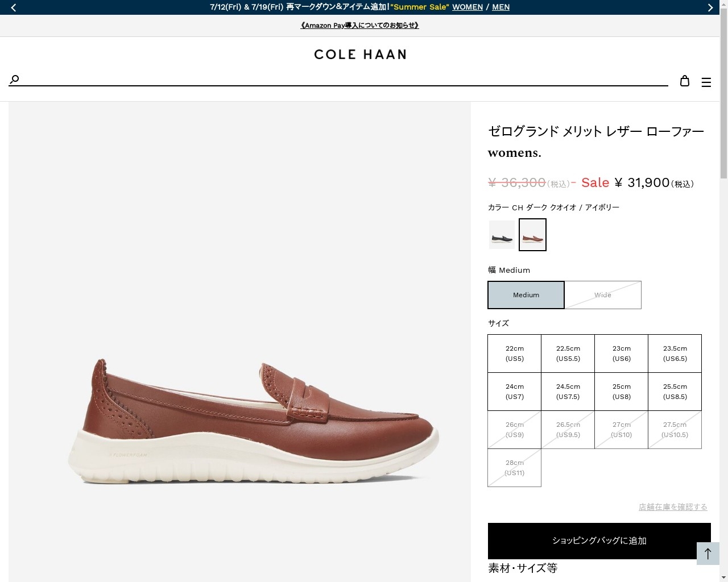The image size is (728, 582).
Task: Click the search magnifier icon
Action: [15, 79]
